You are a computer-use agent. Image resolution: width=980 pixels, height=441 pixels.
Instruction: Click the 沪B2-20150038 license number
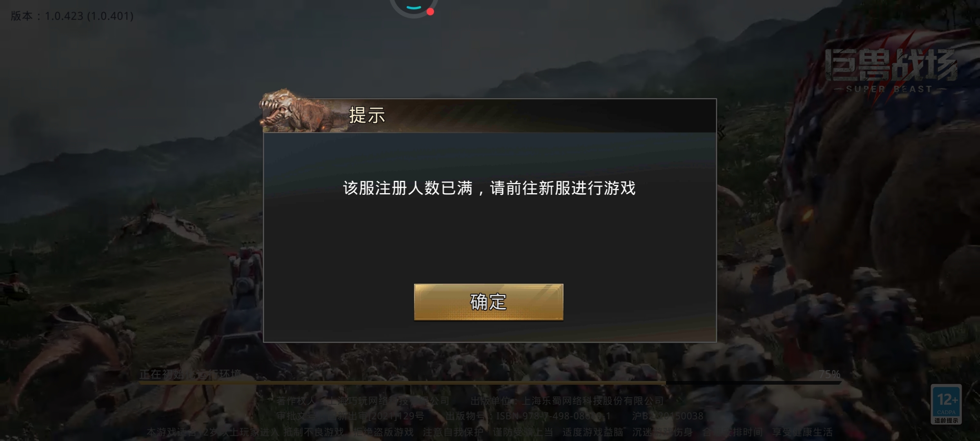coord(668,416)
